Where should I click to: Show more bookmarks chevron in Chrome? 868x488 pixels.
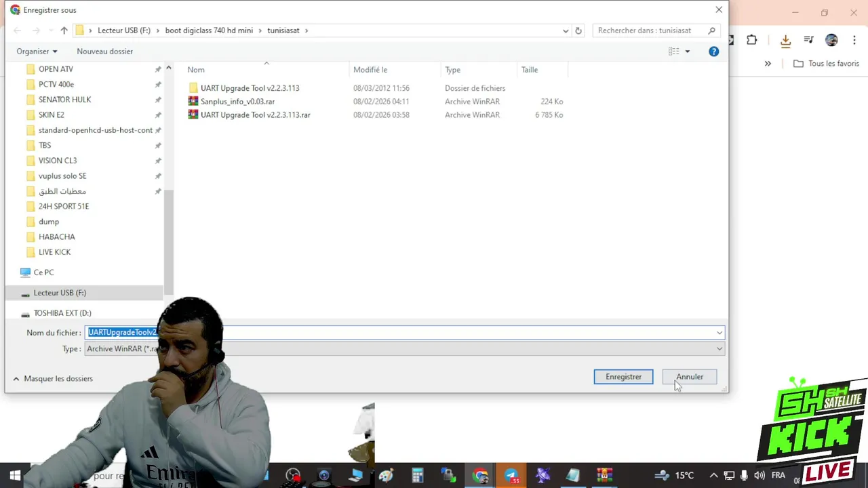(x=768, y=64)
